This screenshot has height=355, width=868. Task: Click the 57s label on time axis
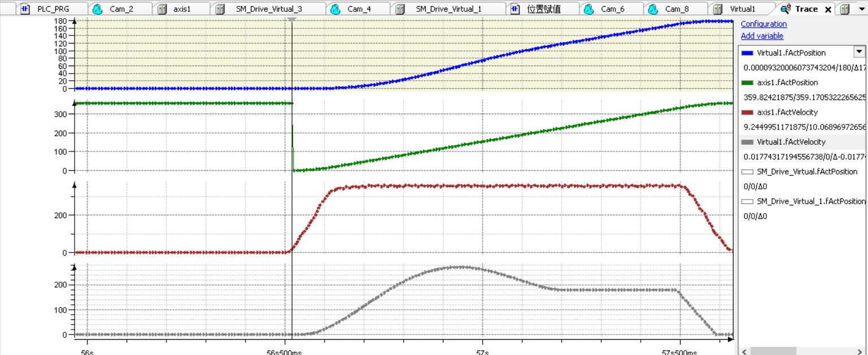click(x=482, y=351)
